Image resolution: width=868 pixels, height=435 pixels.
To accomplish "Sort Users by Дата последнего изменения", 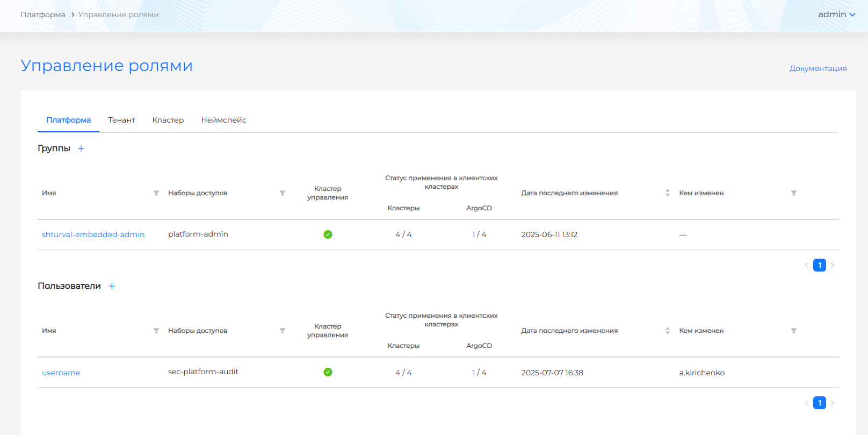I will click(667, 331).
